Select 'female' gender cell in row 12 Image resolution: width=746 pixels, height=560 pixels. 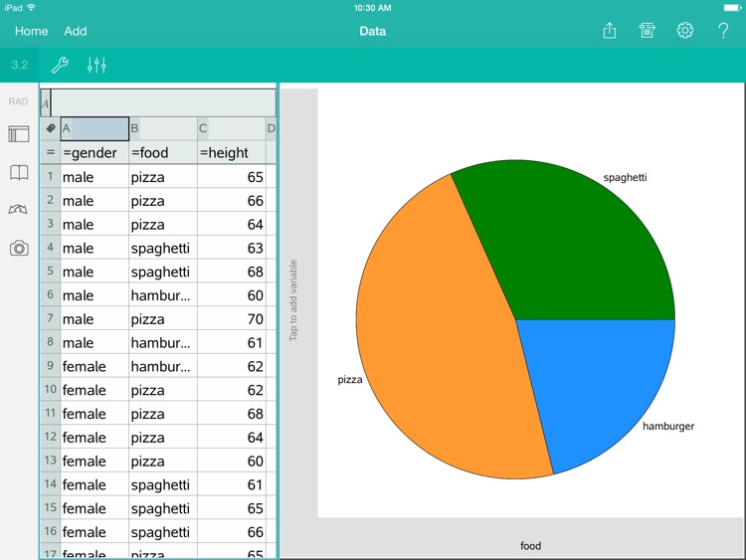click(x=94, y=437)
